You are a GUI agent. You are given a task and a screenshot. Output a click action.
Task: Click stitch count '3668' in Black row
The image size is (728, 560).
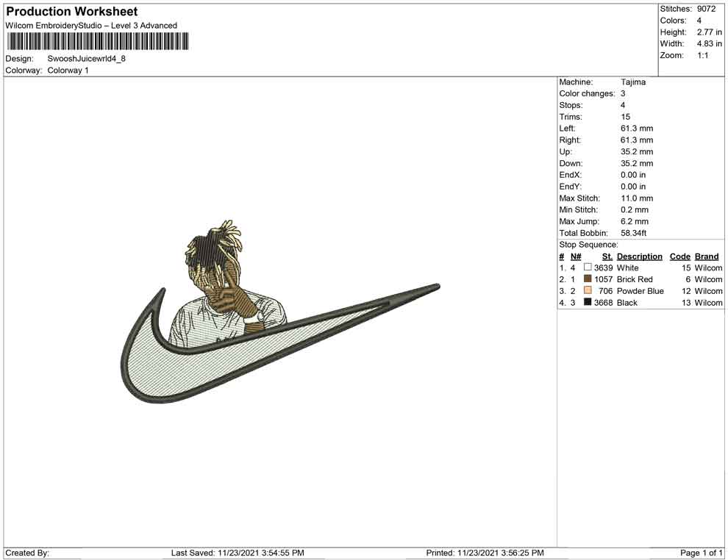click(x=603, y=303)
